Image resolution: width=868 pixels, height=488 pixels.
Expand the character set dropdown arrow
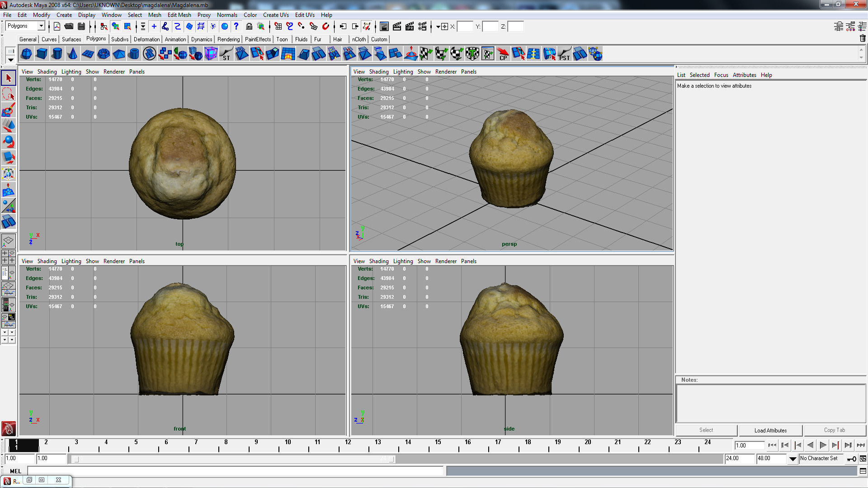point(793,459)
